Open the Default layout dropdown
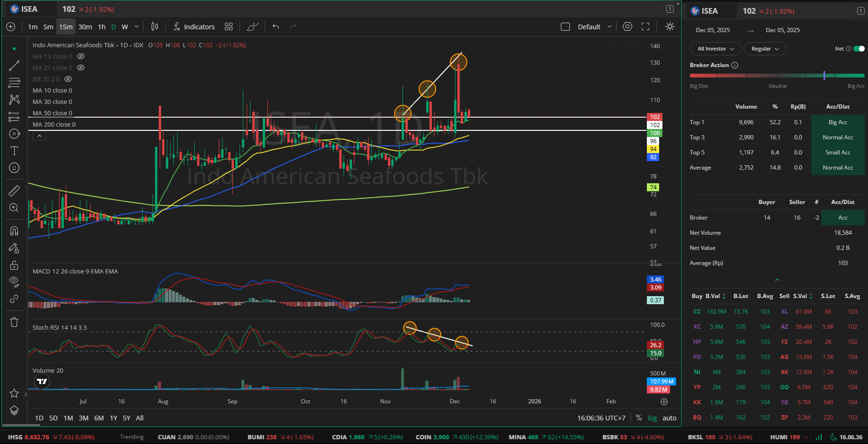 pos(594,27)
